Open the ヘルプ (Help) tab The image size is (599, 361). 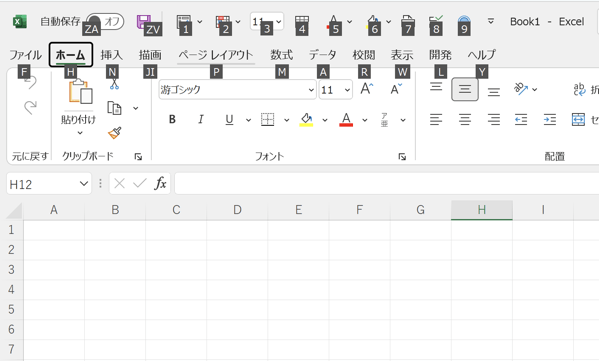coord(481,55)
